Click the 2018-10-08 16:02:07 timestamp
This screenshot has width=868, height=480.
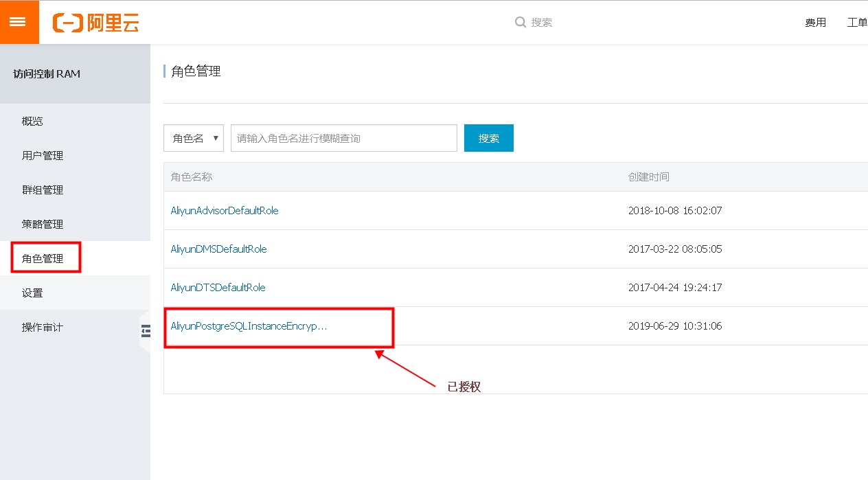[x=675, y=211]
